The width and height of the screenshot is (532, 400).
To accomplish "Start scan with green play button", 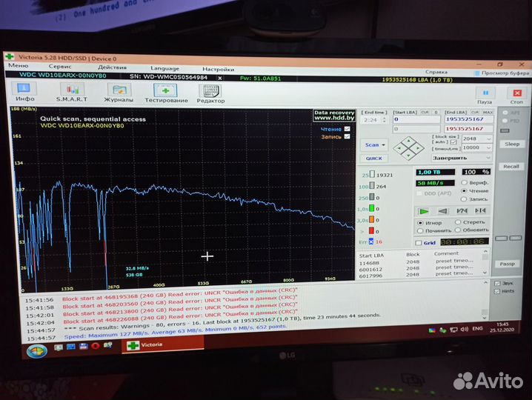I will click(x=424, y=211).
